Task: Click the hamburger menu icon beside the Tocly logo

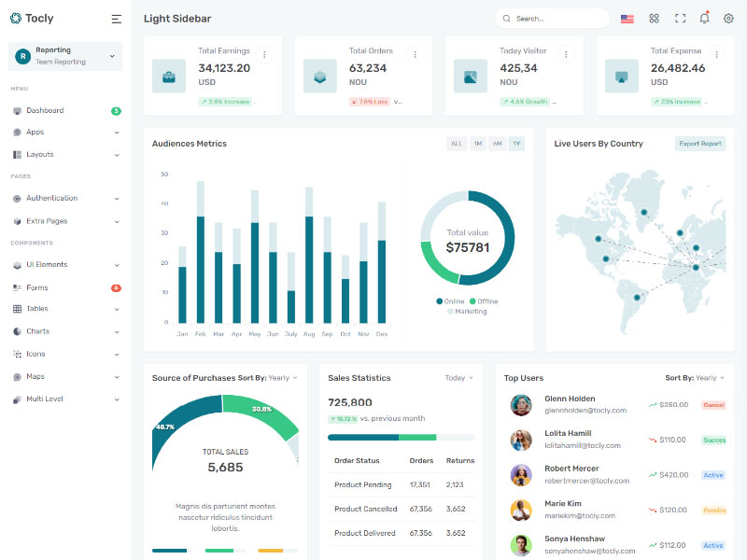Action: [116, 19]
